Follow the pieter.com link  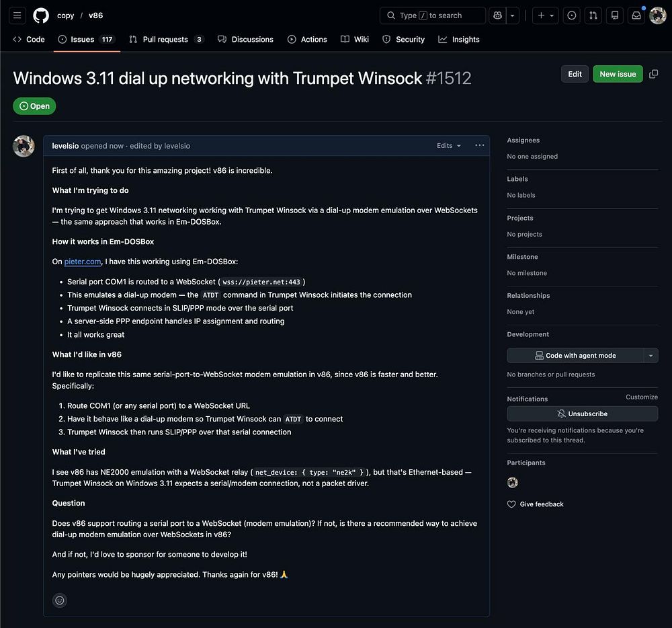[83, 262]
